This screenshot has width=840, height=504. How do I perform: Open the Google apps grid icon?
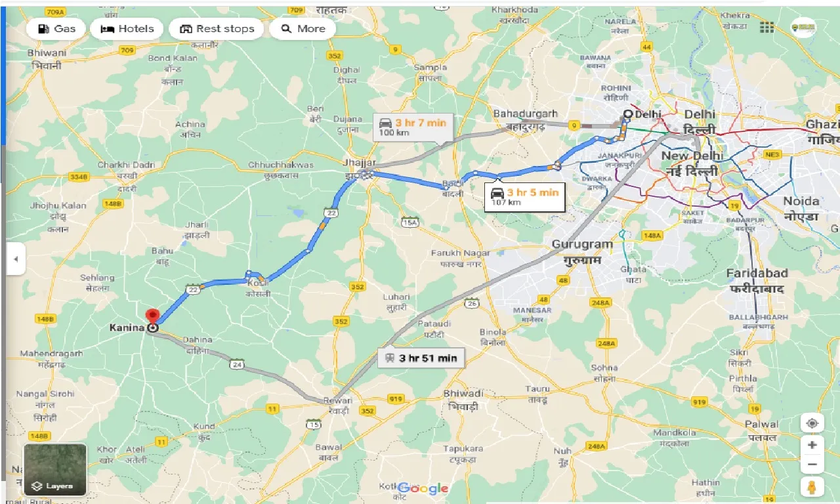pyautogui.click(x=766, y=28)
